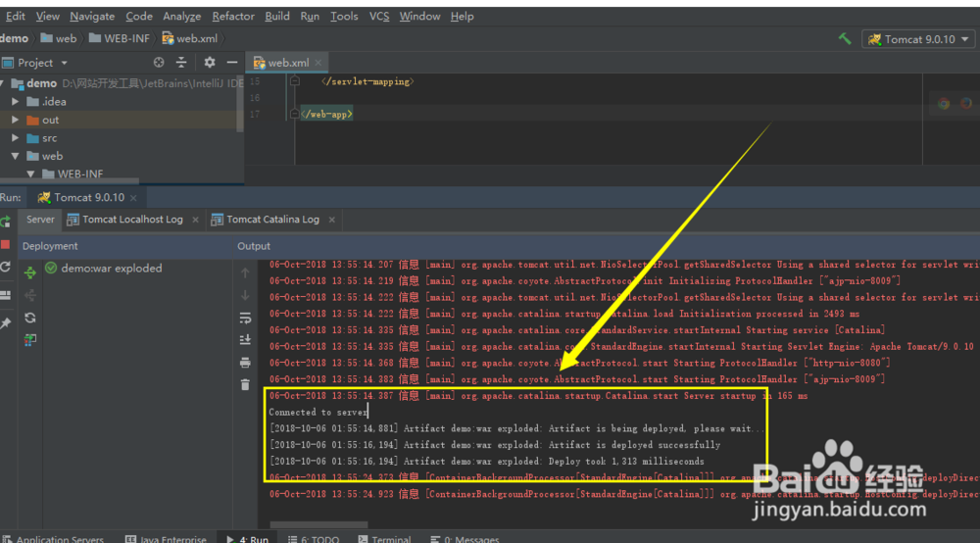Toggle soft-wrap in the Output toolbar
Screen dimensions: 980x543
pos(245,318)
